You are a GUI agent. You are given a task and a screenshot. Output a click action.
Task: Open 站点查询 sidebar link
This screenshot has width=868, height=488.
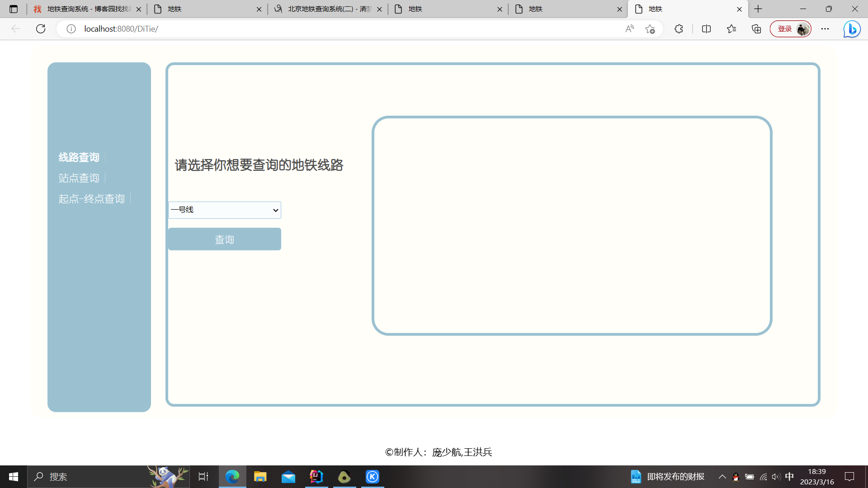pyautogui.click(x=79, y=178)
